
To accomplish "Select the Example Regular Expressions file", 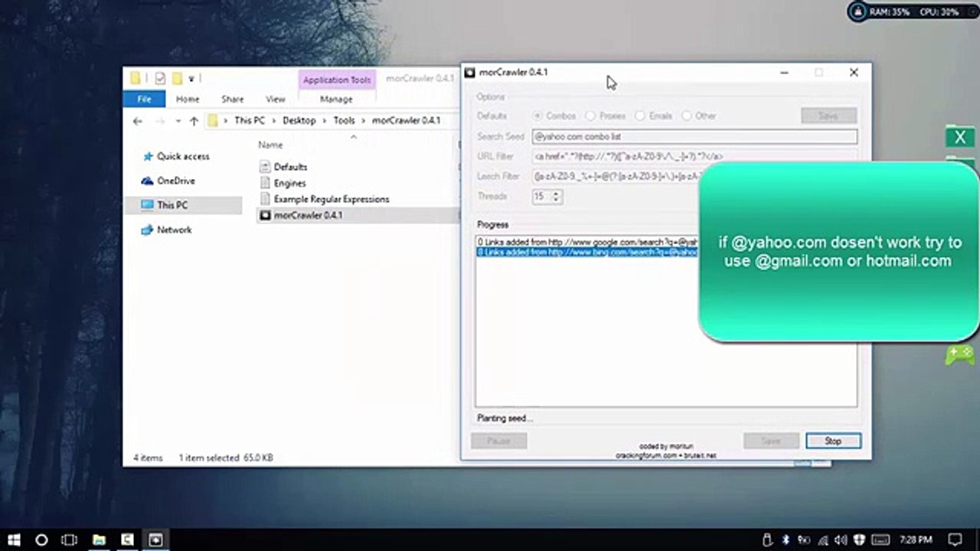I will [332, 199].
